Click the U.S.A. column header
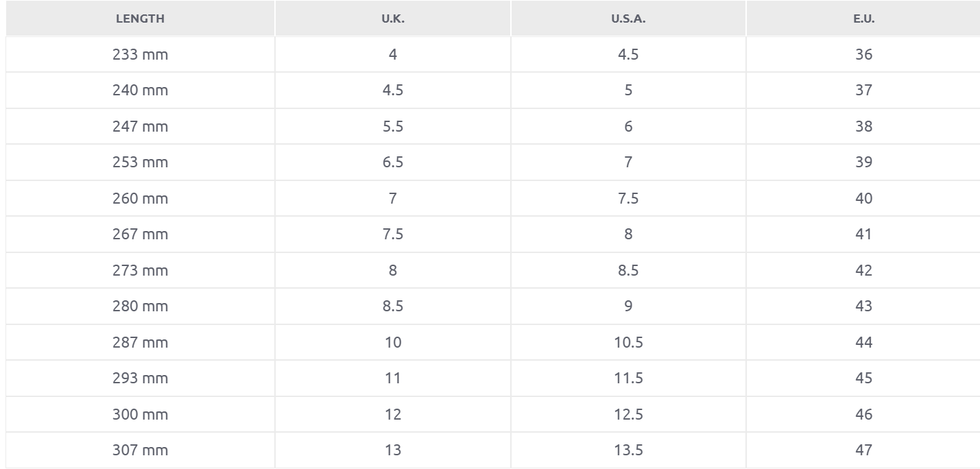Viewport: 980px width, 469px height. pyautogui.click(x=628, y=19)
